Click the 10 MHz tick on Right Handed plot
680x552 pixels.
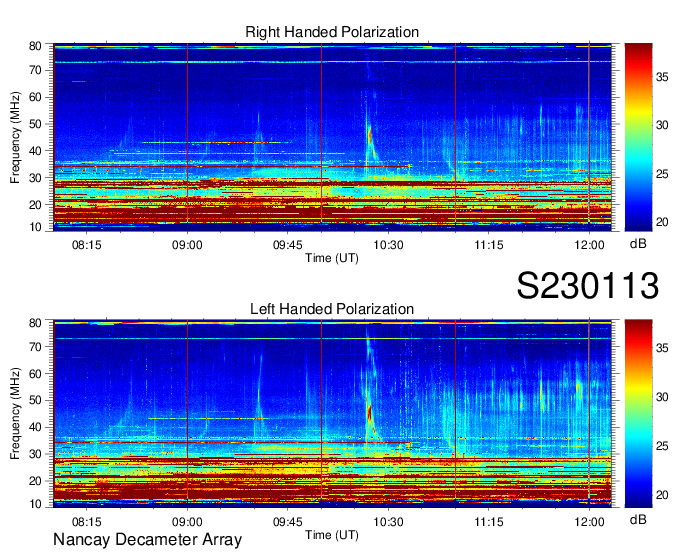(35, 227)
